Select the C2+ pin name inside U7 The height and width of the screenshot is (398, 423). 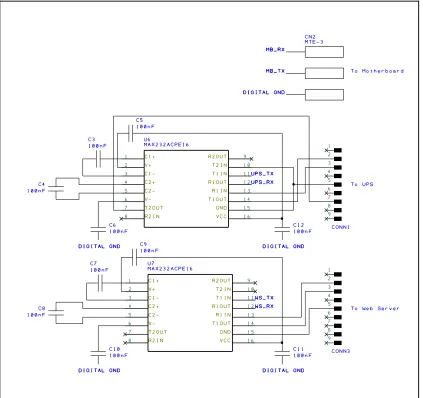coord(154,306)
